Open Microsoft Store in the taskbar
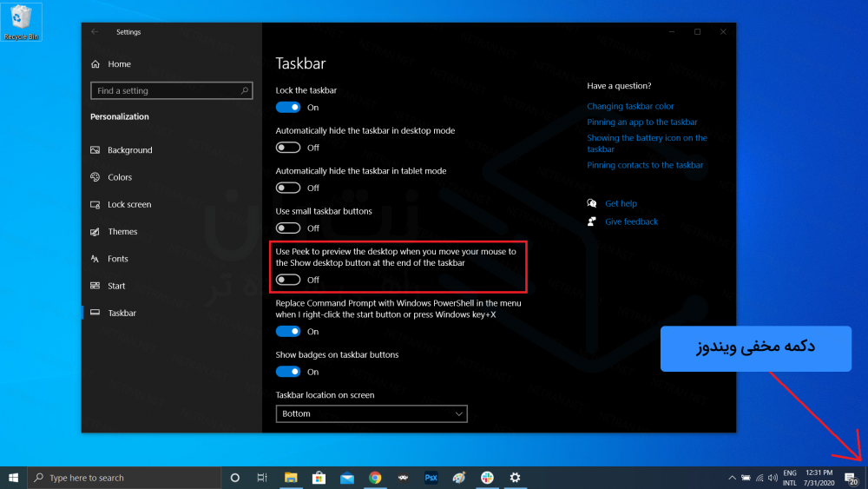Viewport: 868px width, 489px height. 319,478
